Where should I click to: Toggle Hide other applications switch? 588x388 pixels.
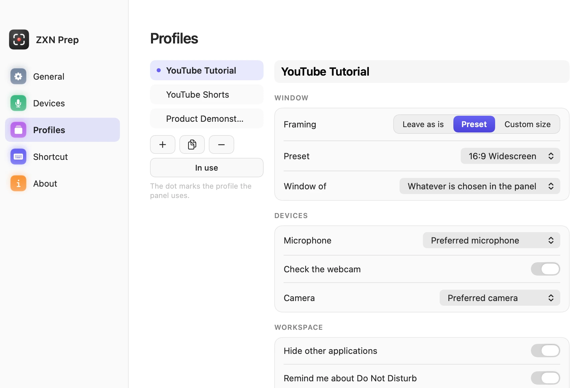pyautogui.click(x=546, y=351)
